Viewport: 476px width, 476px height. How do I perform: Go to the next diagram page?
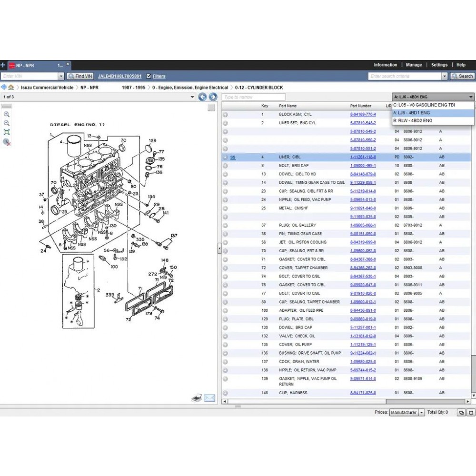tap(213, 97)
